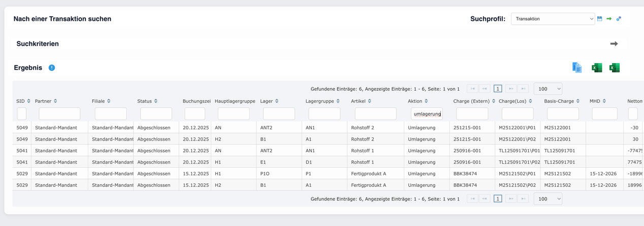Sort by Charge(Los) column

coord(531,101)
